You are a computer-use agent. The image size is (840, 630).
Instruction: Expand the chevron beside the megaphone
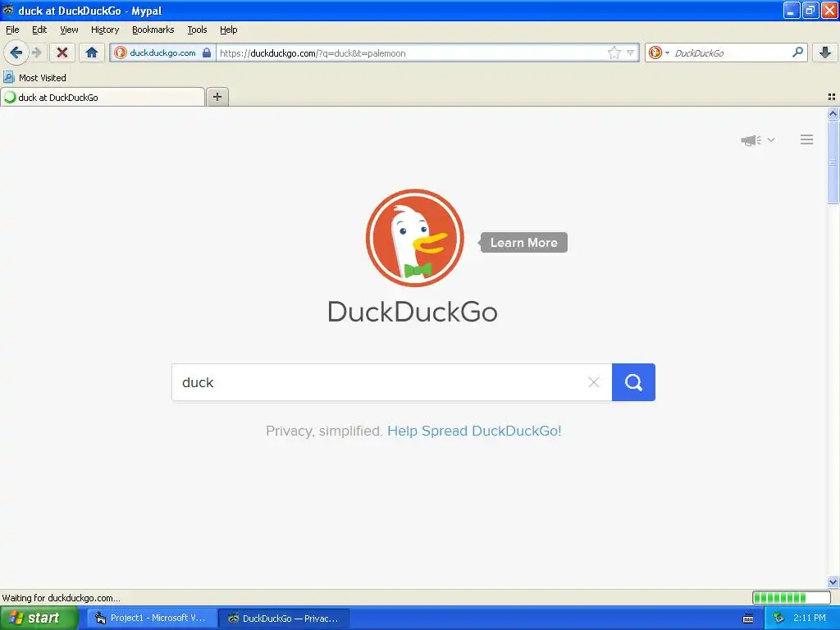click(x=771, y=139)
